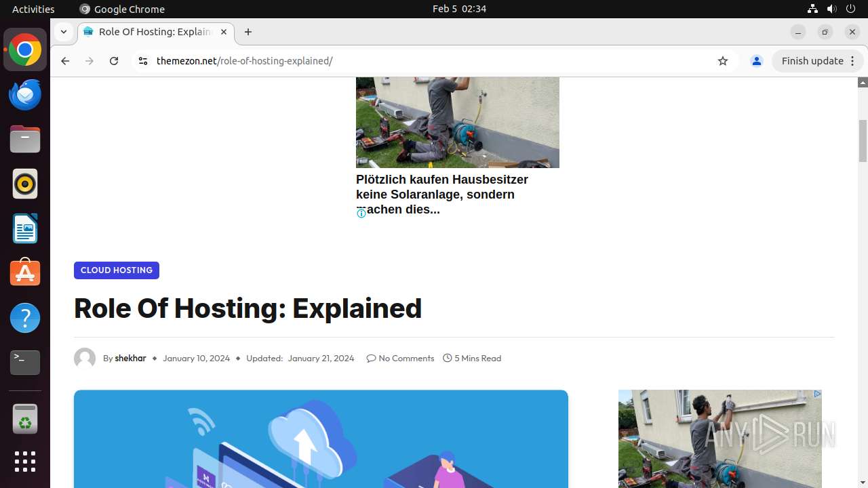
Task: View site information icon in address bar
Action: coord(142,61)
